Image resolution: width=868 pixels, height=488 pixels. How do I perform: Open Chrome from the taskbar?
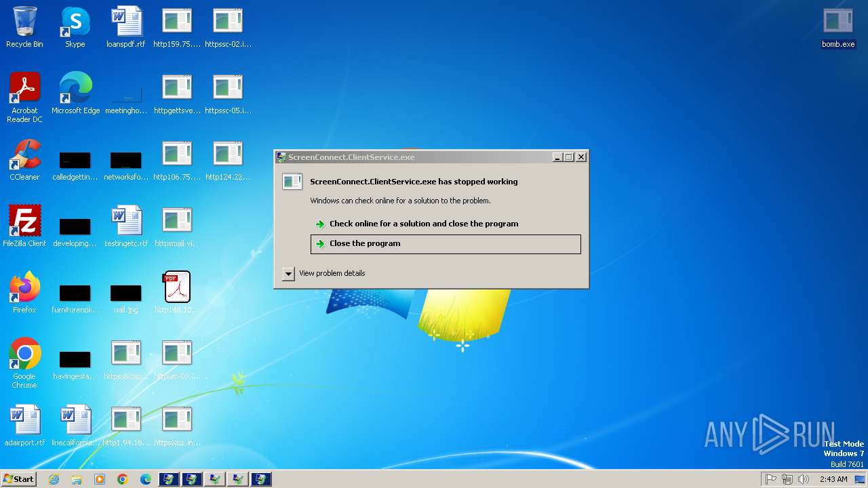123,479
